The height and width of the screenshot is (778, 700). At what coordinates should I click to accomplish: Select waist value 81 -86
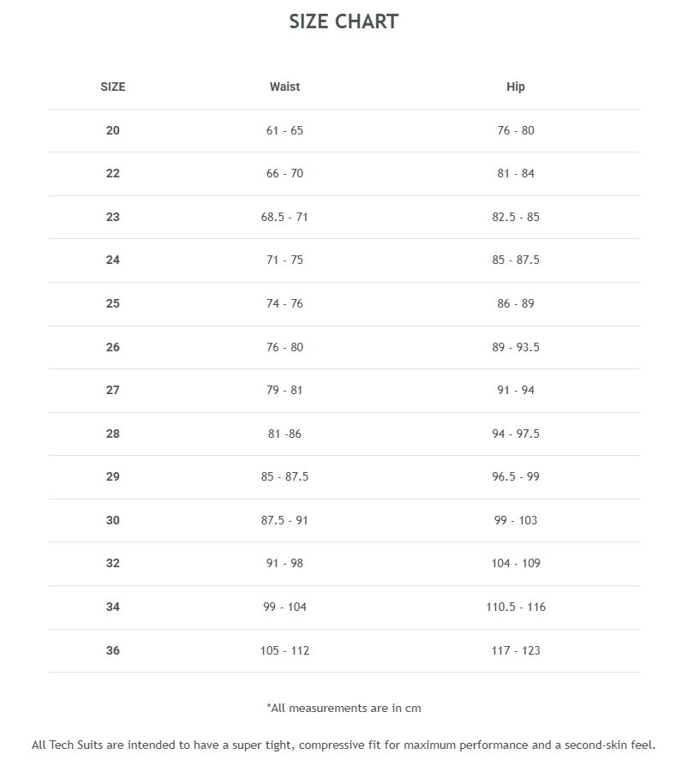point(284,434)
